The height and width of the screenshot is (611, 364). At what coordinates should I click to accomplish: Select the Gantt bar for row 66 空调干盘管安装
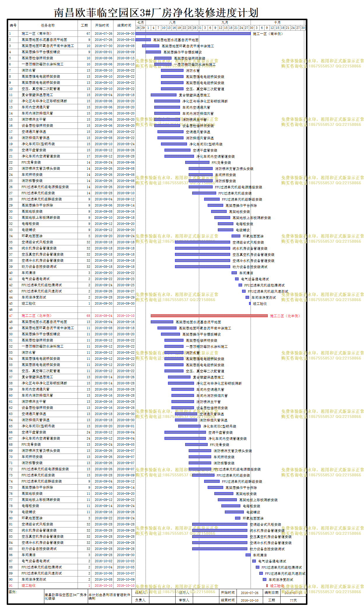click(185, 432)
